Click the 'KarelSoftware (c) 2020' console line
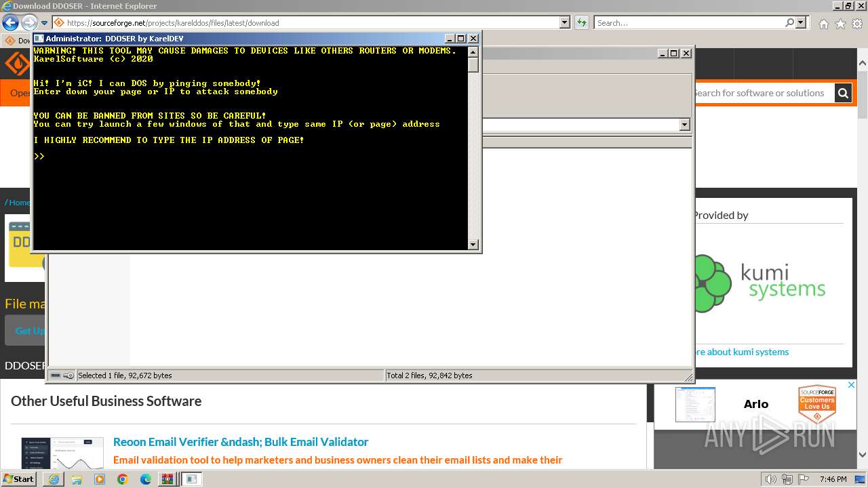Viewport: 868px width, 488px height. pos(93,59)
